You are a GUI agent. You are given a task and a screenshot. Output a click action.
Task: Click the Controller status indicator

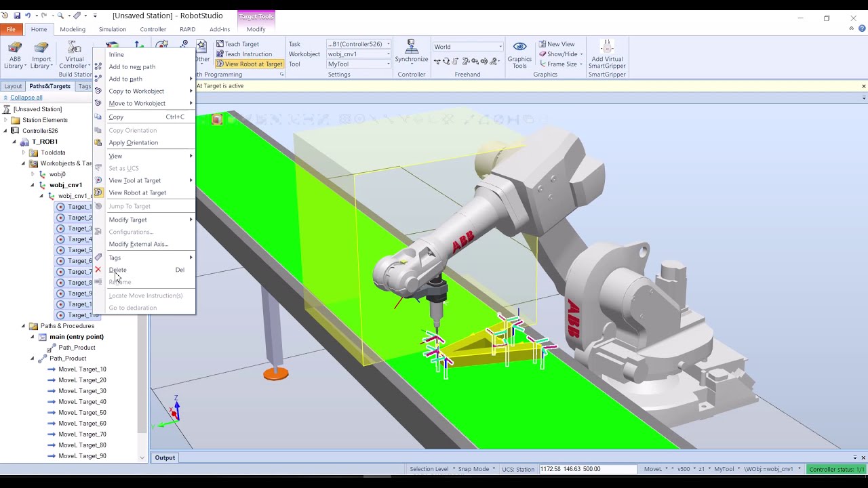(837, 469)
